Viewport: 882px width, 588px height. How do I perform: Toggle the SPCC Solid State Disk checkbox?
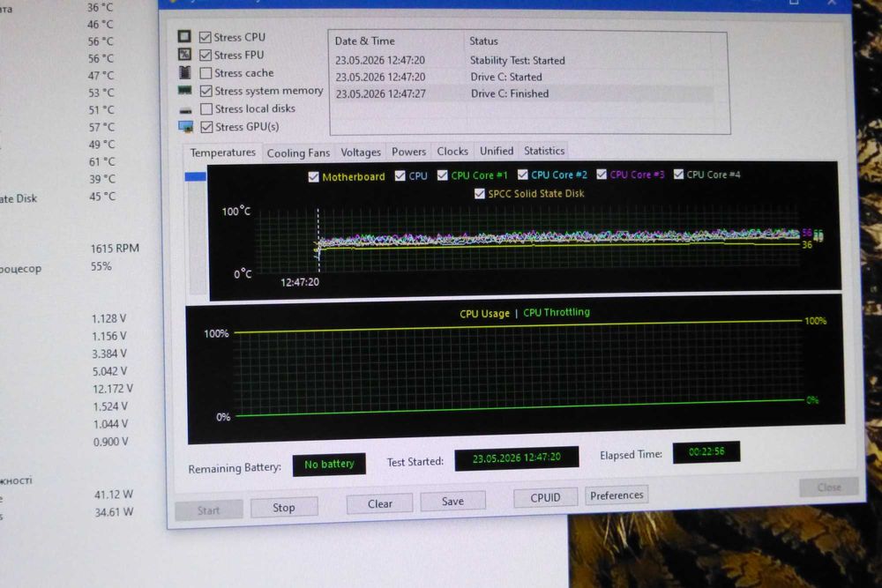[479, 194]
